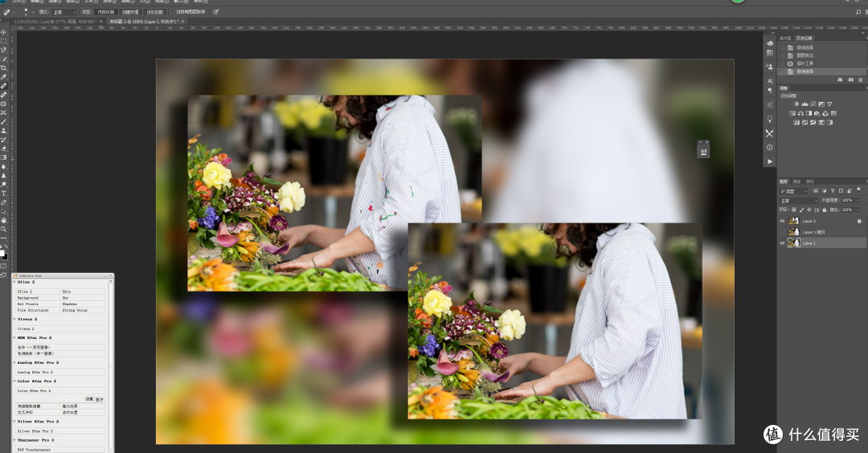
Task: Open the tool preset dropdown arrow
Action: point(14,12)
